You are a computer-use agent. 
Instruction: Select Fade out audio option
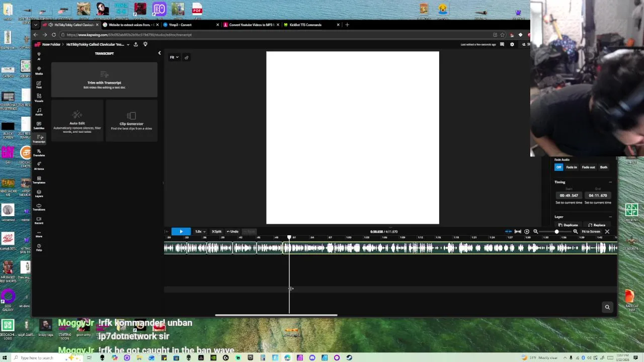point(588,167)
